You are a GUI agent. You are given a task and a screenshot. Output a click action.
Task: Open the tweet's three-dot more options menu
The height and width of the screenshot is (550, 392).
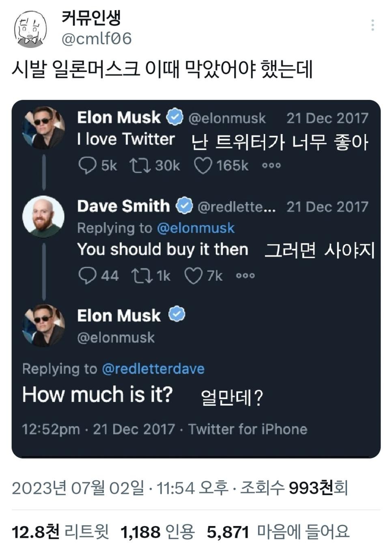click(372, 25)
